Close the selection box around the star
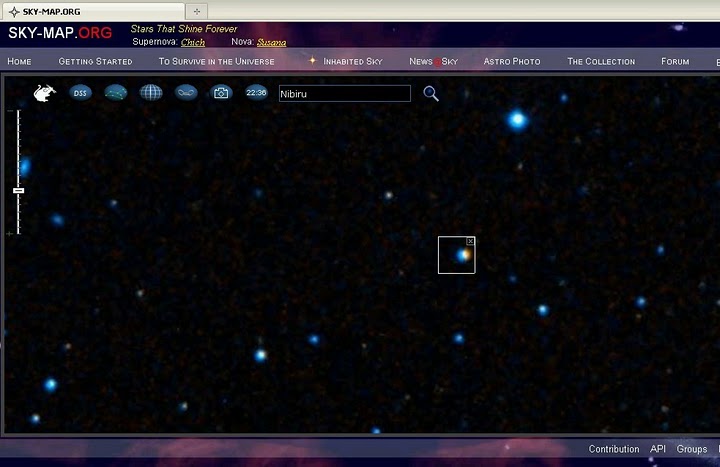720x467 pixels. (x=470, y=242)
